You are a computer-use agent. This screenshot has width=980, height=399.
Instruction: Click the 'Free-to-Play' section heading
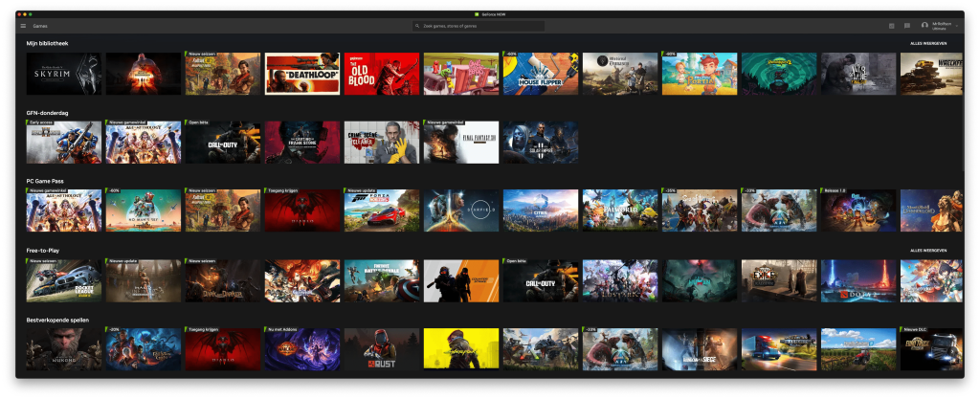pyautogui.click(x=43, y=251)
